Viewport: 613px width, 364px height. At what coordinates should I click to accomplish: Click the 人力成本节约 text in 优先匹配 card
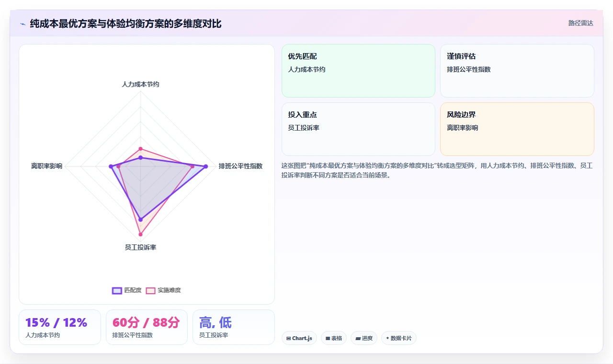306,69
